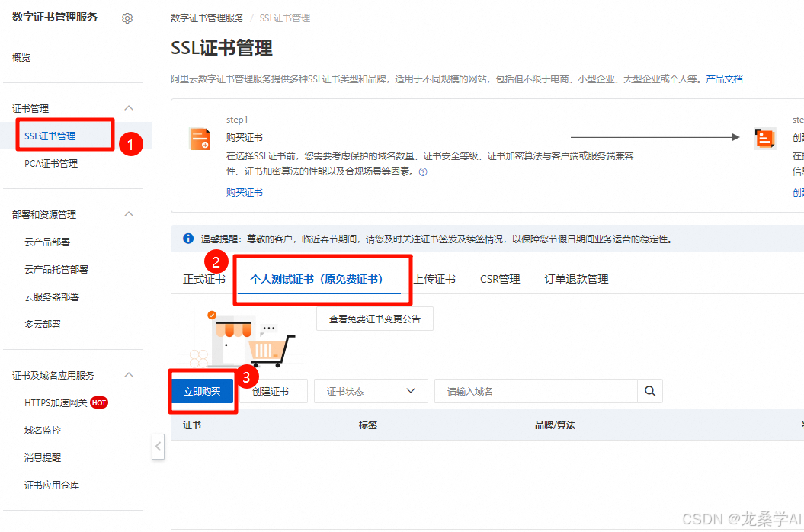Click the help question mark icon after 合规场景等因素

(x=423, y=171)
